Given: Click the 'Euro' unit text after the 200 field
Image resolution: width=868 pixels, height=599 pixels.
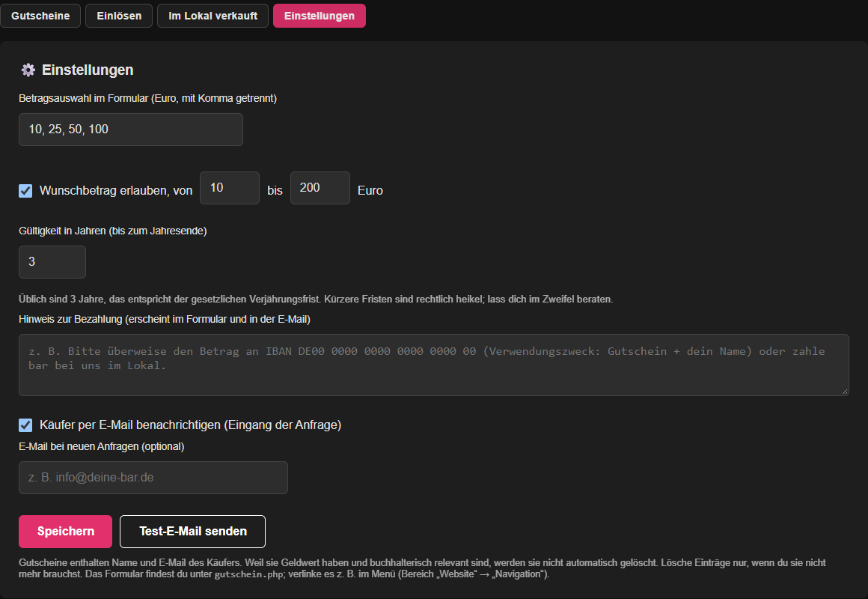Looking at the screenshot, I should pos(370,191).
